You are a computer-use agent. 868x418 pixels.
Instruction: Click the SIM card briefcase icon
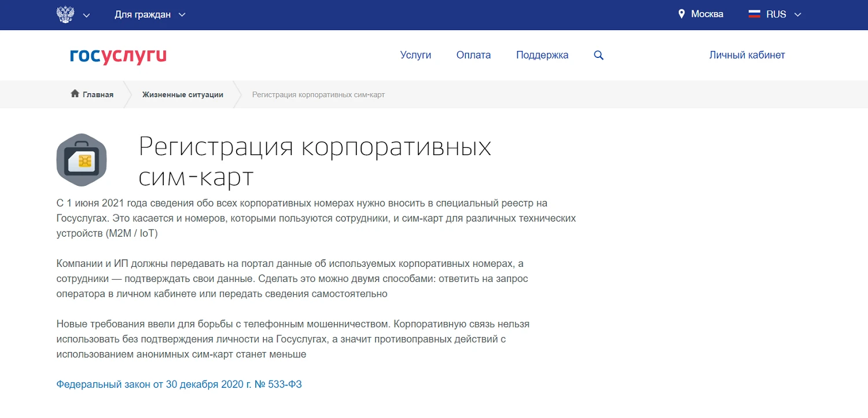point(82,160)
